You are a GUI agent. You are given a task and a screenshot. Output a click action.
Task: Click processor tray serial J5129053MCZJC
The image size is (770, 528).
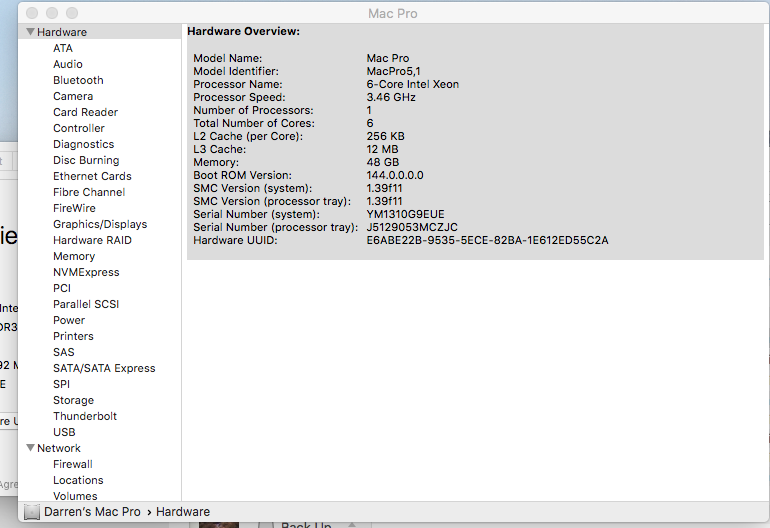click(x=412, y=227)
